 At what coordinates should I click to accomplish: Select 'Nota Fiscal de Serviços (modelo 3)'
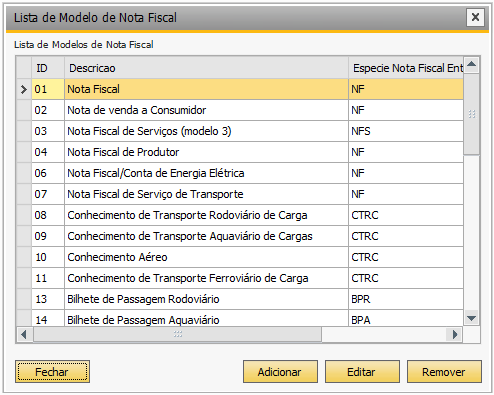(206, 131)
